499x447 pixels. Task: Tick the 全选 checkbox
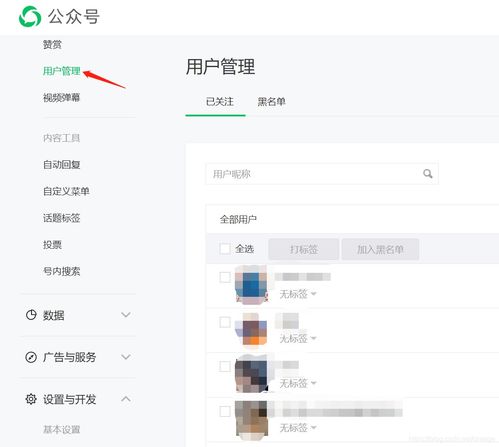[225, 249]
